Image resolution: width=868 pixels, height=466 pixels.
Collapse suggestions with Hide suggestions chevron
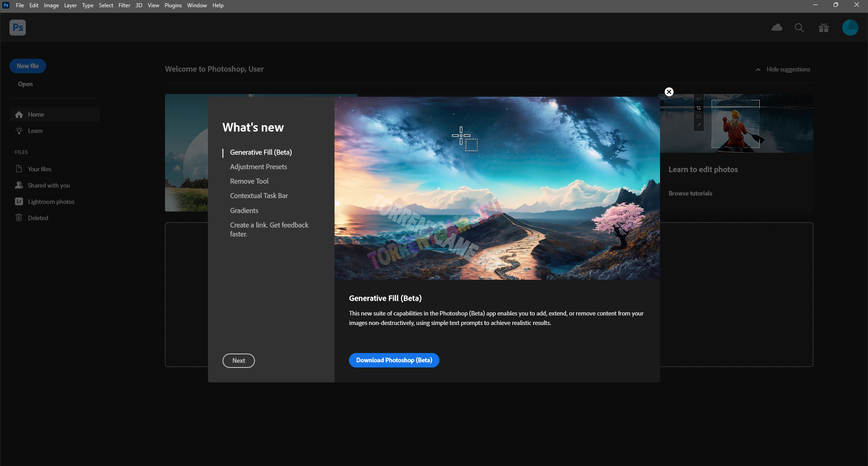[758, 70]
